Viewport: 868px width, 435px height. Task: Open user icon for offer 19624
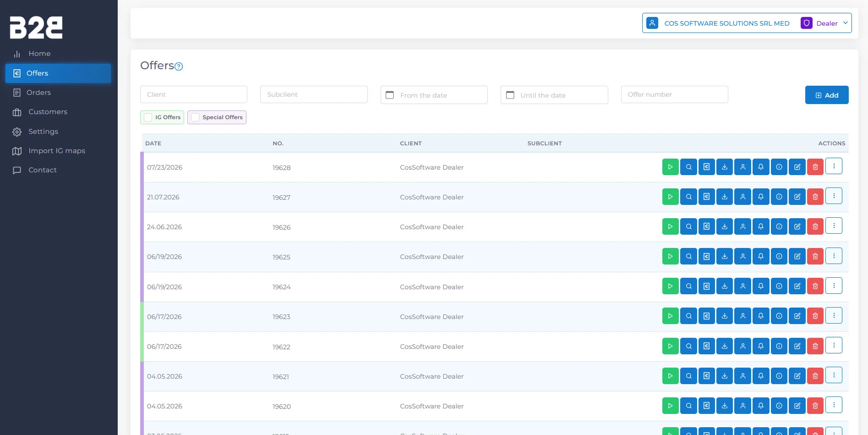click(x=743, y=286)
